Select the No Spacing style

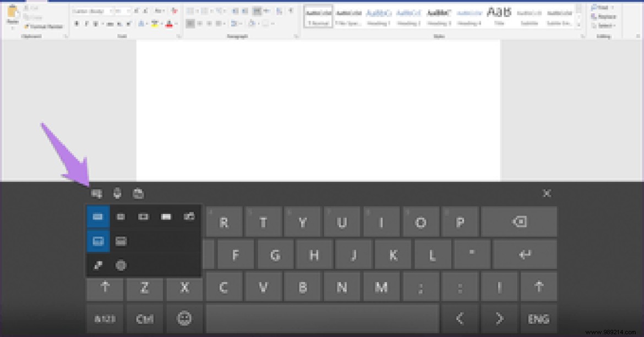[348, 15]
